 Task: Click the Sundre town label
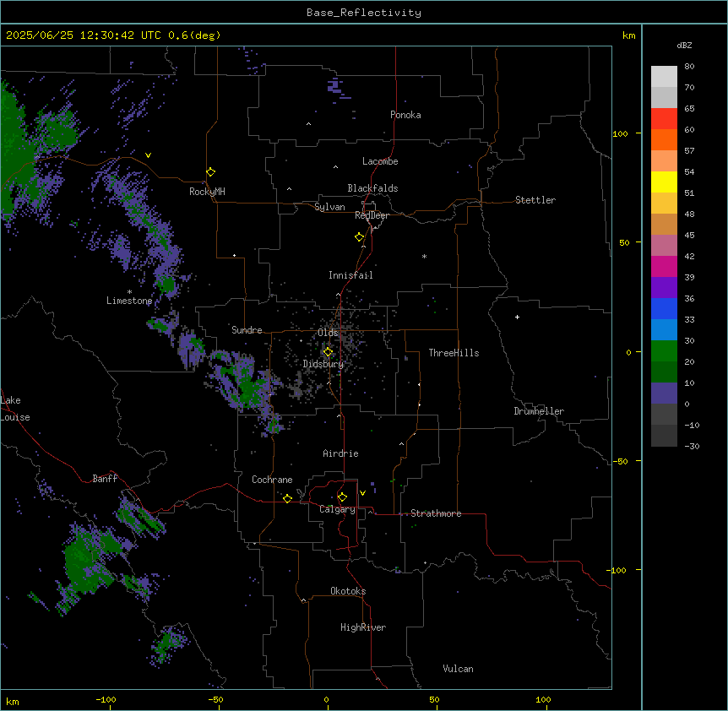coord(247,330)
